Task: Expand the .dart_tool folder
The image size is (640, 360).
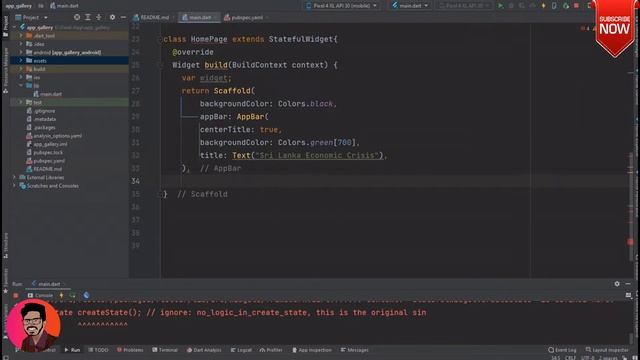Action: click(21, 36)
